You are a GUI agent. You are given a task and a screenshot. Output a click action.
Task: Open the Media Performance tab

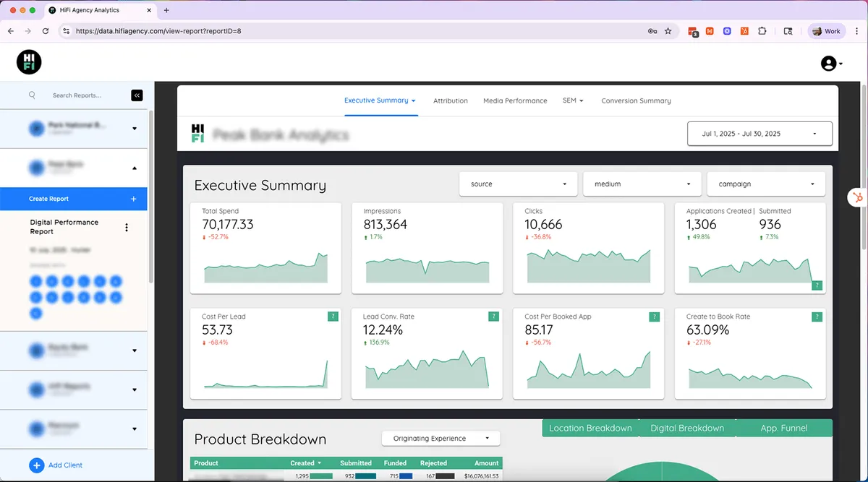point(515,100)
